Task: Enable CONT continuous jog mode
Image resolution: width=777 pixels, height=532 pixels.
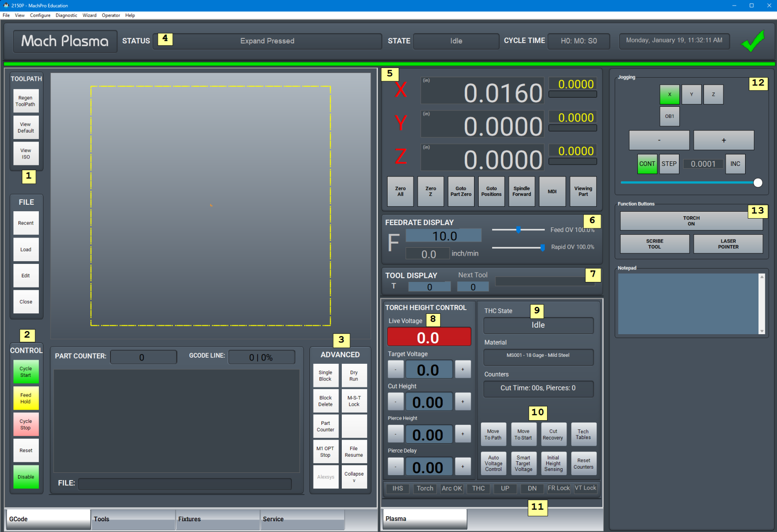Action: pyautogui.click(x=647, y=164)
